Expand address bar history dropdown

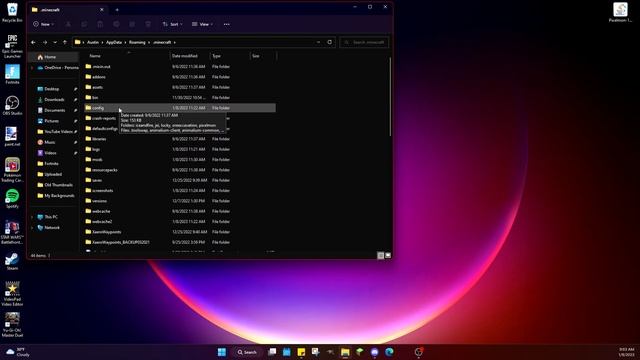[x=318, y=42]
